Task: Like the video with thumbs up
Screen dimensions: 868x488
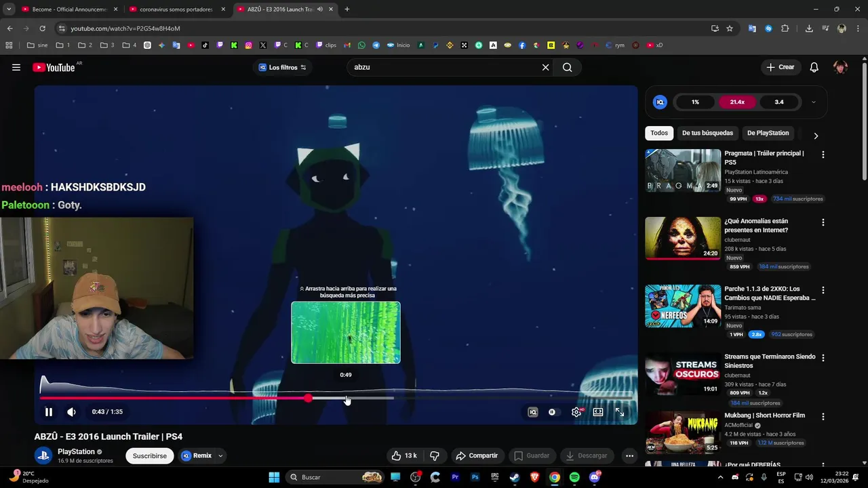Action: [404, 455]
